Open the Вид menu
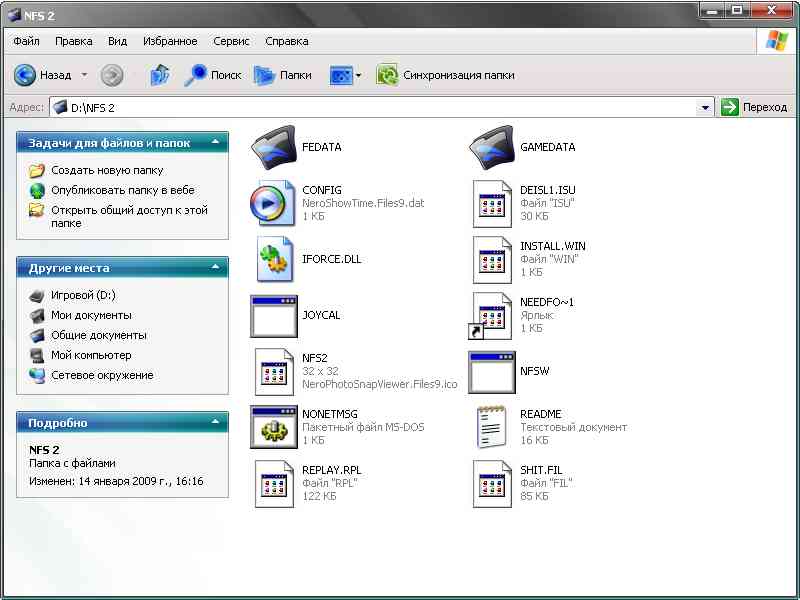Image resolution: width=800 pixels, height=600 pixels. point(117,41)
